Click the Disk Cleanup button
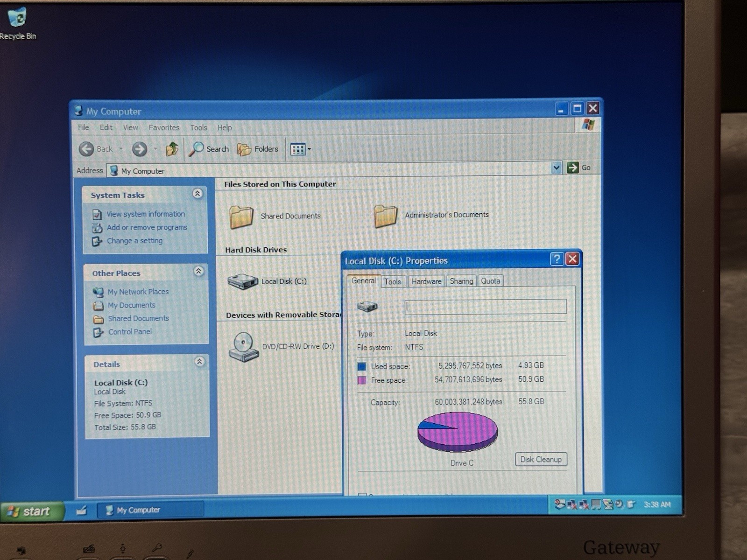Image resolution: width=747 pixels, height=560 pixels. pos(541,459)
